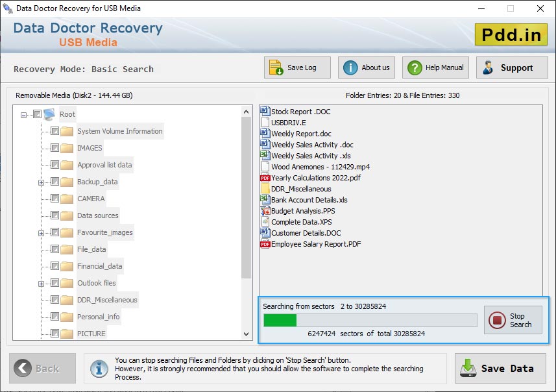Click the Root computer icon in tree
The height and width of the screenshot is (392, 556).
point(49,114)
